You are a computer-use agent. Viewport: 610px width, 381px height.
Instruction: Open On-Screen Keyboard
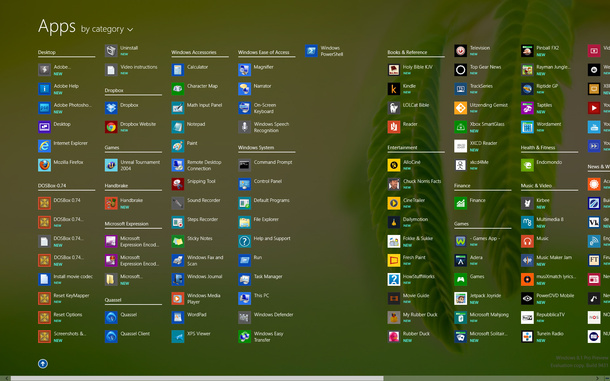click(258, 108)
